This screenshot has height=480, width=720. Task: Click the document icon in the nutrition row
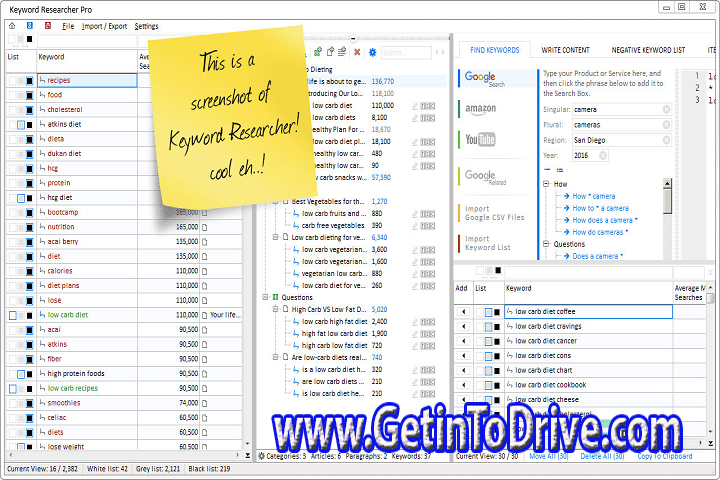pyautogui.click(x=205, y=227)
